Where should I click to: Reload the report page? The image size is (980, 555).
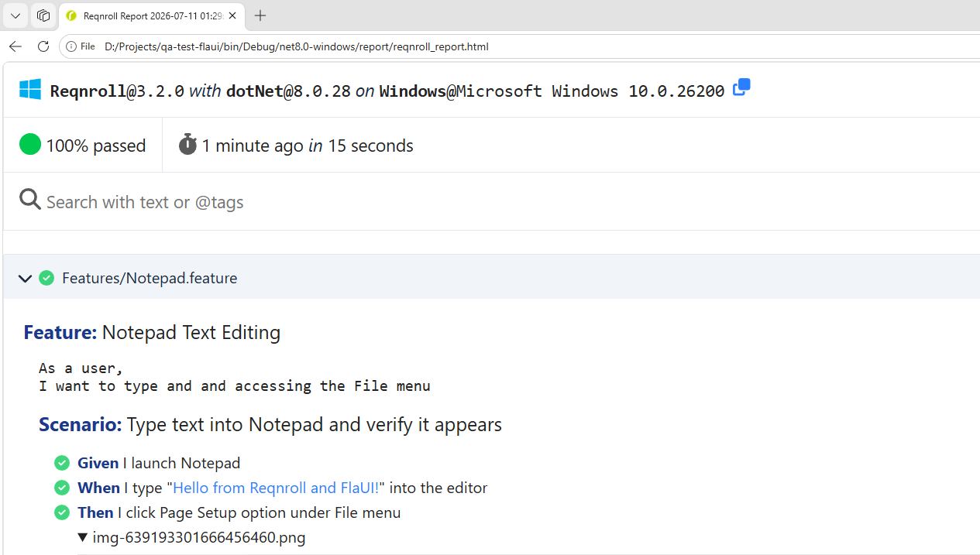point(43,46)
